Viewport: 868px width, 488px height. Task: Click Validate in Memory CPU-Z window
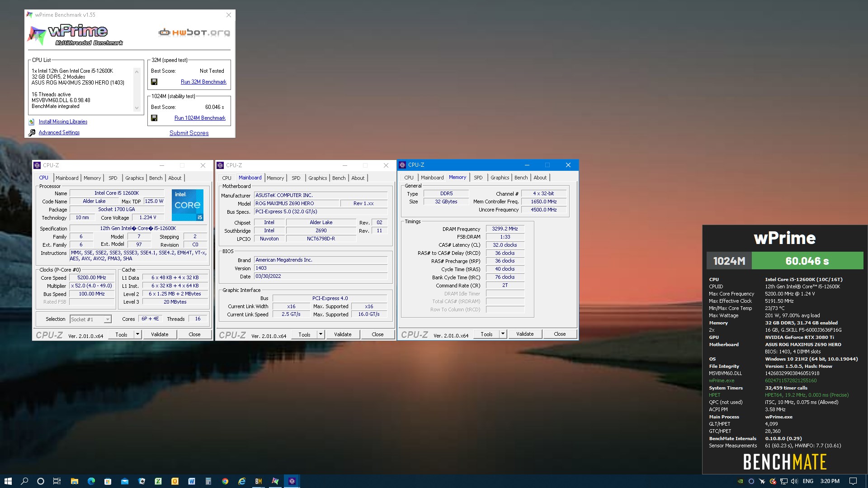(525, 334)
